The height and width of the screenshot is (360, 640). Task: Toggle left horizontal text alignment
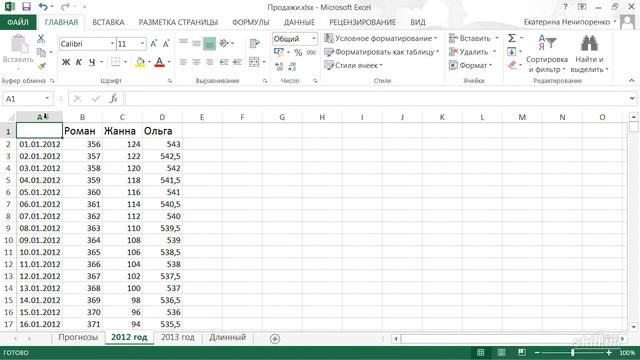click(183, 62)
